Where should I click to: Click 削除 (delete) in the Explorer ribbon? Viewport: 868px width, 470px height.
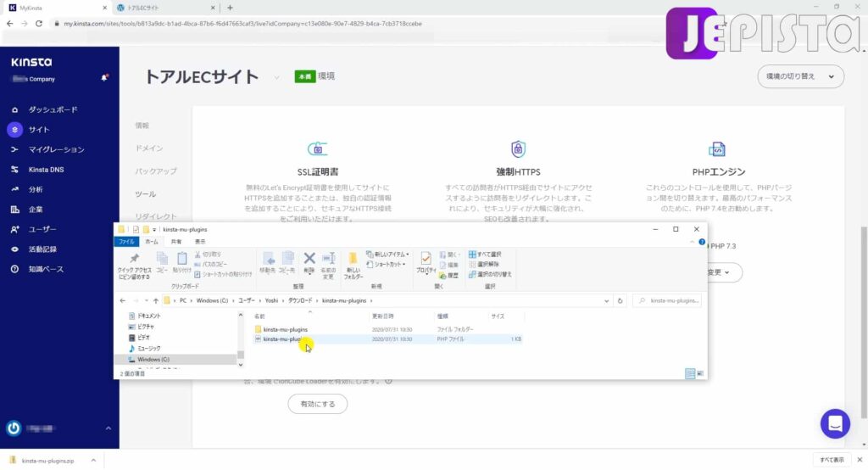click(309, 263)
